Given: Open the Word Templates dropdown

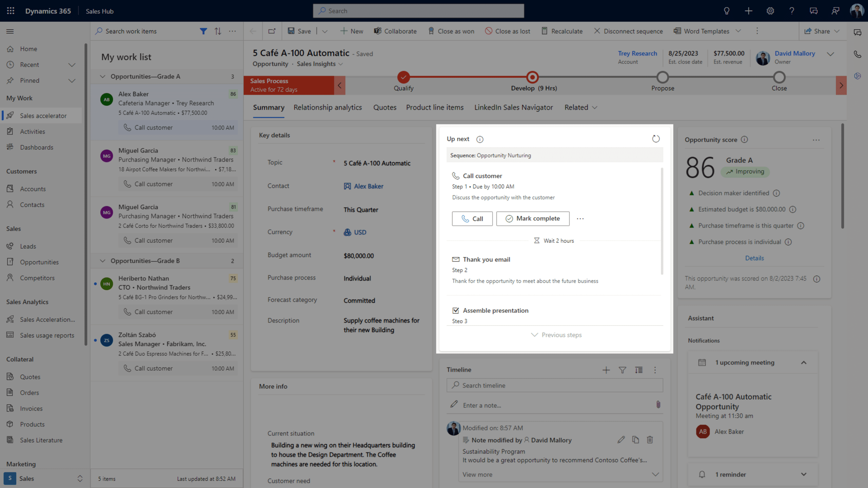Looking at the screenshot, I should point(738,31).
